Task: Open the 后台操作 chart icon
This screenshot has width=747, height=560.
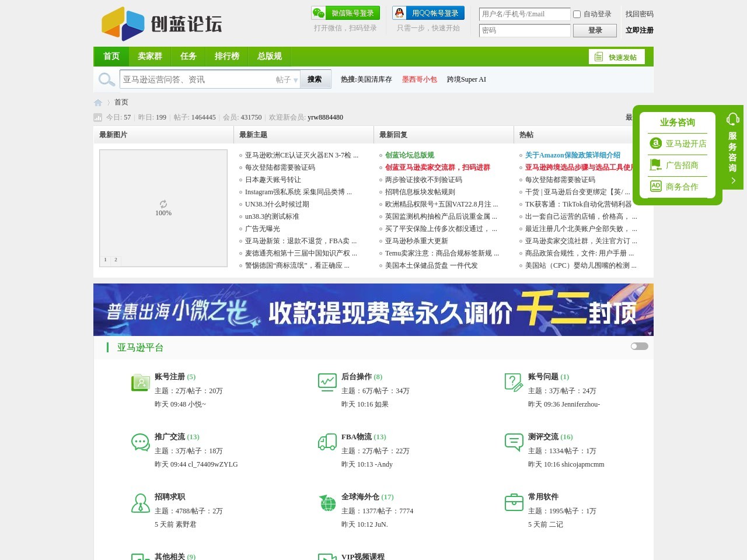Action: [327, 383]
